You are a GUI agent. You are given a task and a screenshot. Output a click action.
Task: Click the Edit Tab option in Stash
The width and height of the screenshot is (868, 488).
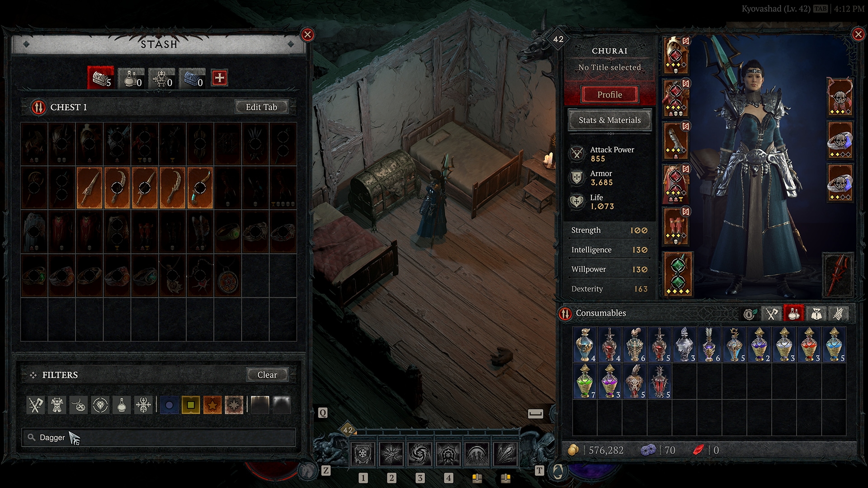coord(260,107)
